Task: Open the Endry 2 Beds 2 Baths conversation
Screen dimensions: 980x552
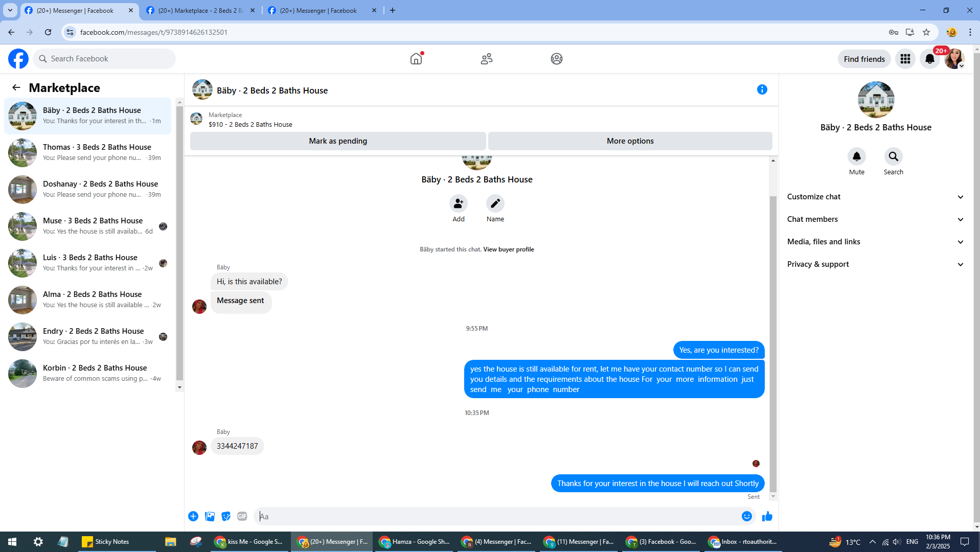Action: [88, 337]
